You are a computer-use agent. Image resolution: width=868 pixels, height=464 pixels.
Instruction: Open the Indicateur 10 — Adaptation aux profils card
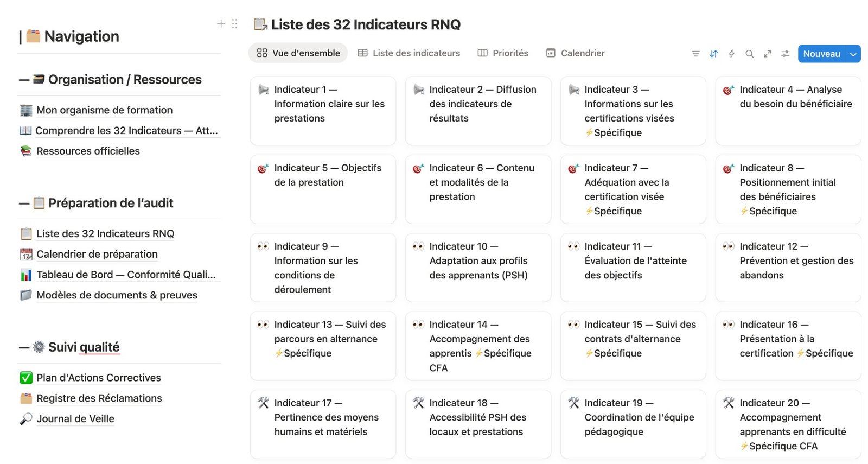pos(478,268)
